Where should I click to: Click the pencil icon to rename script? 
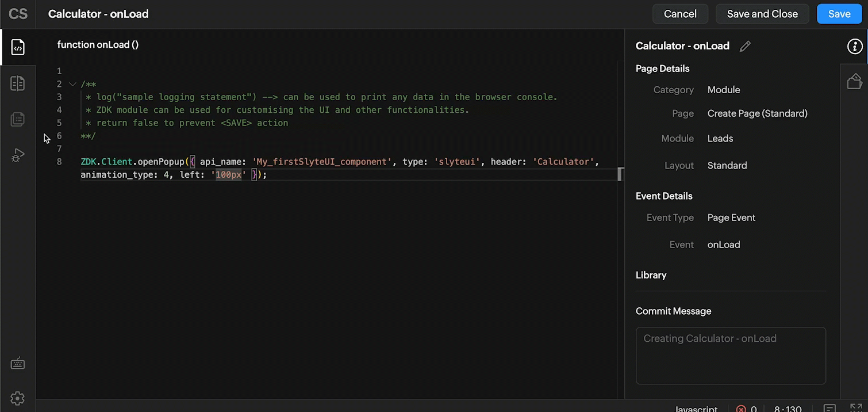(x=745, y=47)
